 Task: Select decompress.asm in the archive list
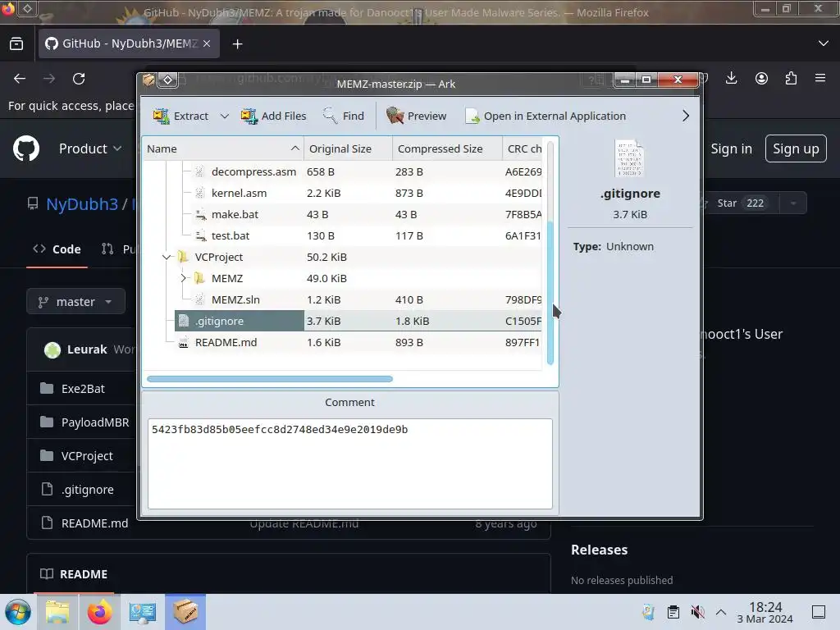[253, 171]
